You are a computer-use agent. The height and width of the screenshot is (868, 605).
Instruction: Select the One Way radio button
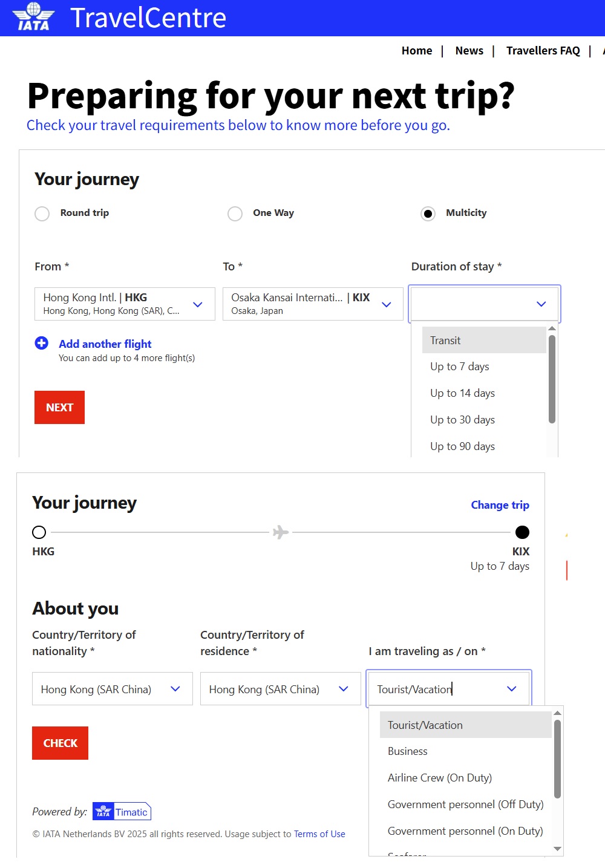[235, 214]
